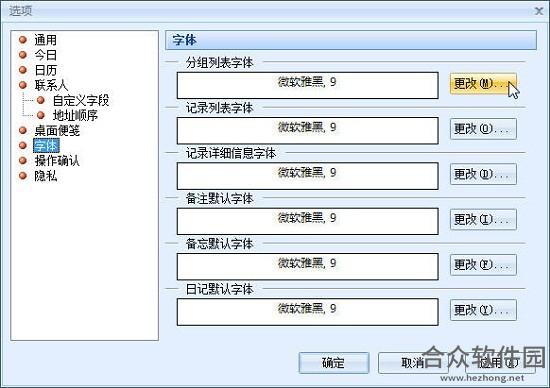Select the 联系人 tree node
Screen dimensions: 550x388
tap(51, 85)
